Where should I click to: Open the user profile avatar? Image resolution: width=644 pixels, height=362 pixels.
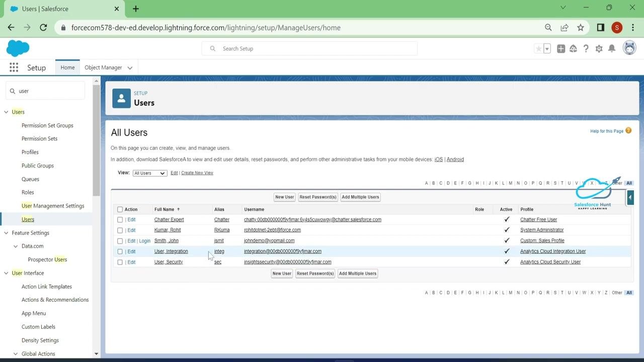point(629,48)
